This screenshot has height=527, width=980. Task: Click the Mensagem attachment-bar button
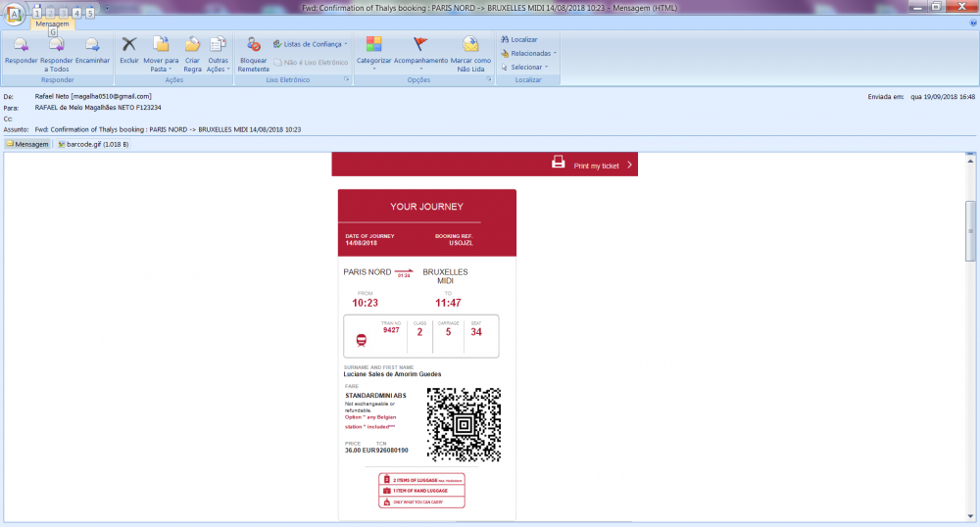click(27, 144)
